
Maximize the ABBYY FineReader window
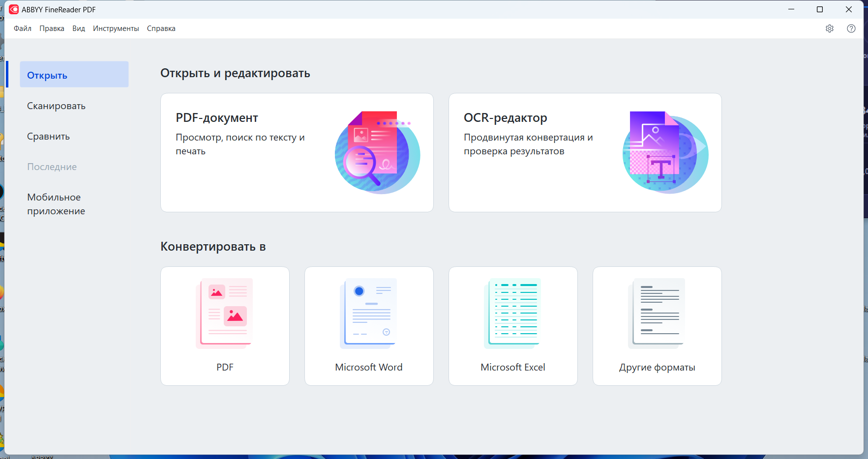(820, 9)
